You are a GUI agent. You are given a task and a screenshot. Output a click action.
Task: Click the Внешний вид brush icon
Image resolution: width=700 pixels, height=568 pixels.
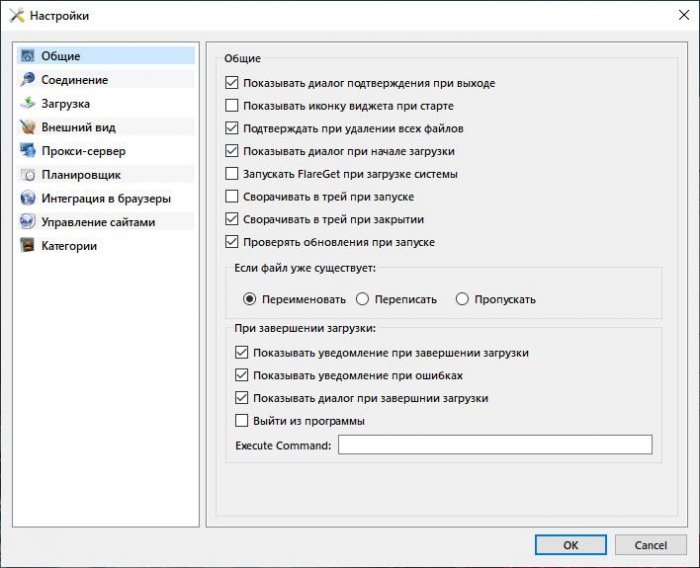(x=28, y=127)
